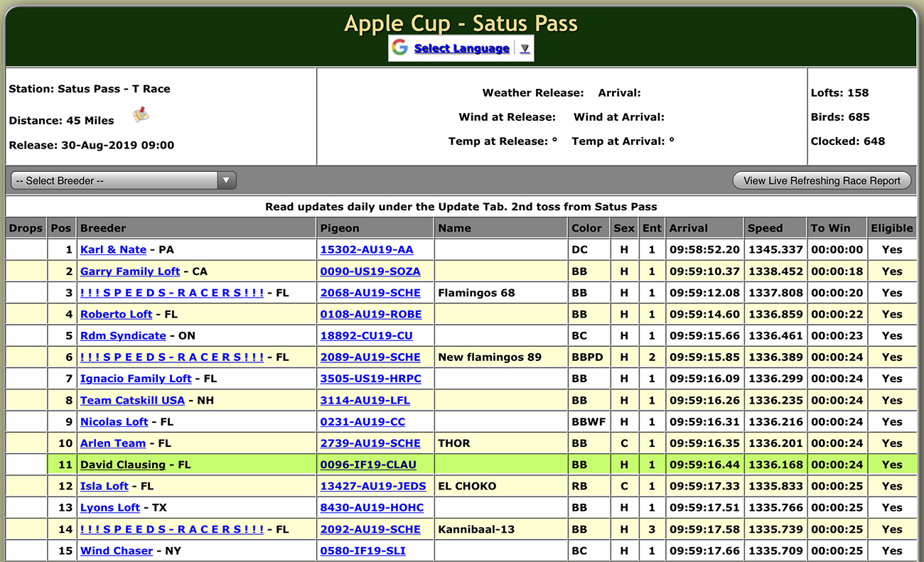Click the Apple Cup - Satus Pass title
The width and height of the screenshot is (924, 562).
click(x=461, y=23)
